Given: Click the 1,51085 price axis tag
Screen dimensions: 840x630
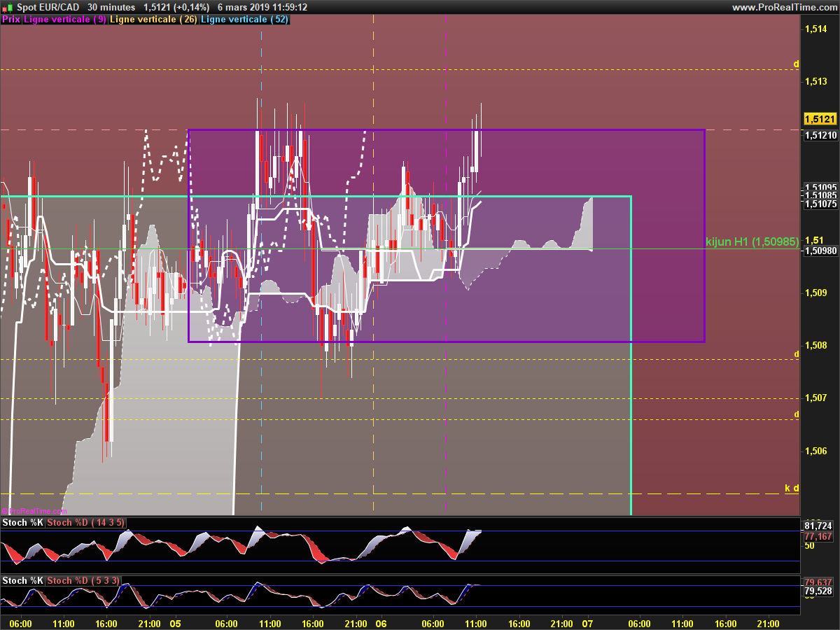Looking at the screenshot, I should tap(820, 195).
